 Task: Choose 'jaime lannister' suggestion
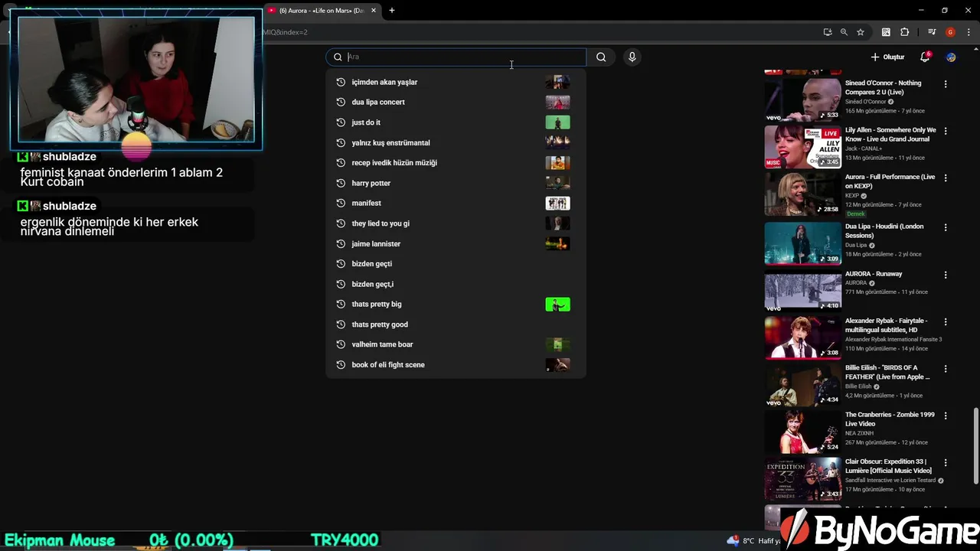[x=456, y=243]
